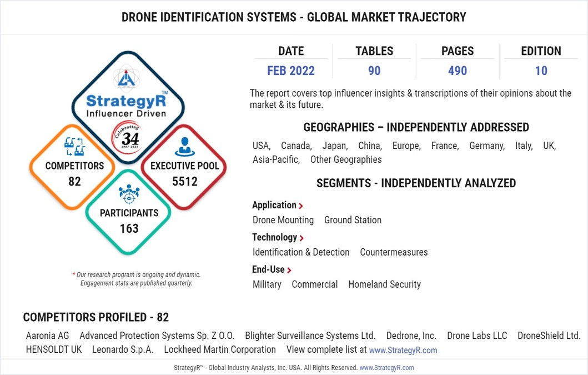Click the Drone Mounting segment
Viewport: 588px width, 375px height.
[x=283, y=220]
